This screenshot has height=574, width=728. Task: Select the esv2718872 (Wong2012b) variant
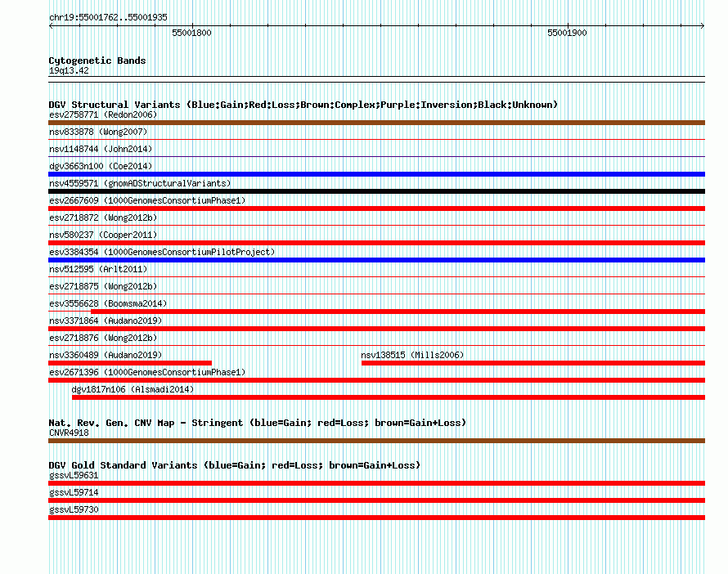103,217
